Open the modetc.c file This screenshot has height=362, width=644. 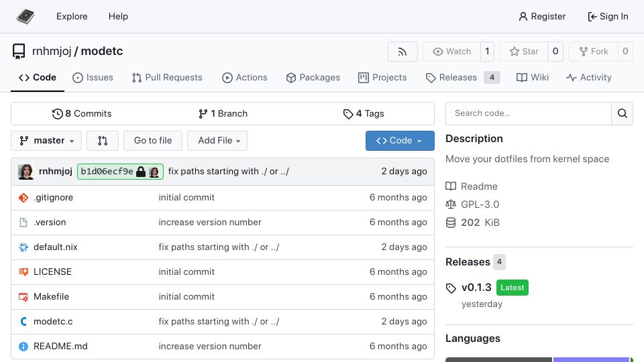53,321
